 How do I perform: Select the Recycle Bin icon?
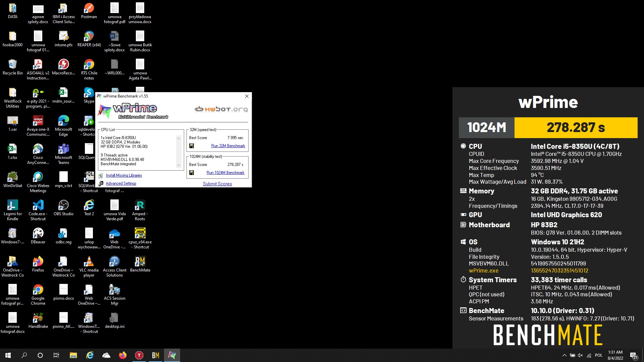[13, 67]
